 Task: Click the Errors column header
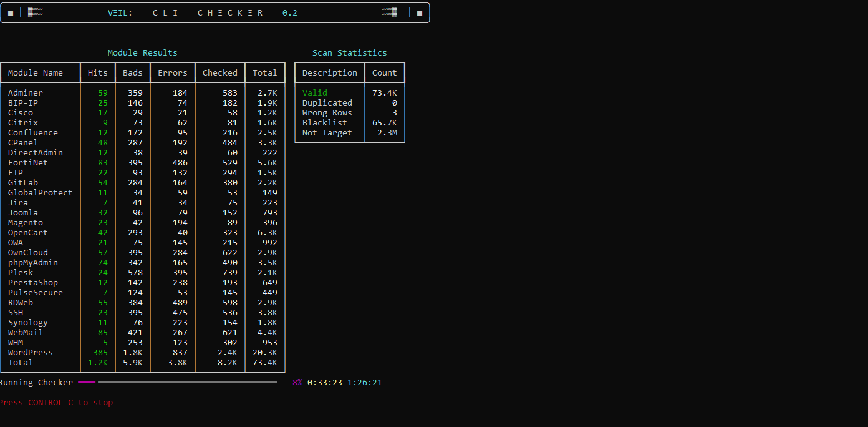point(173,73)
